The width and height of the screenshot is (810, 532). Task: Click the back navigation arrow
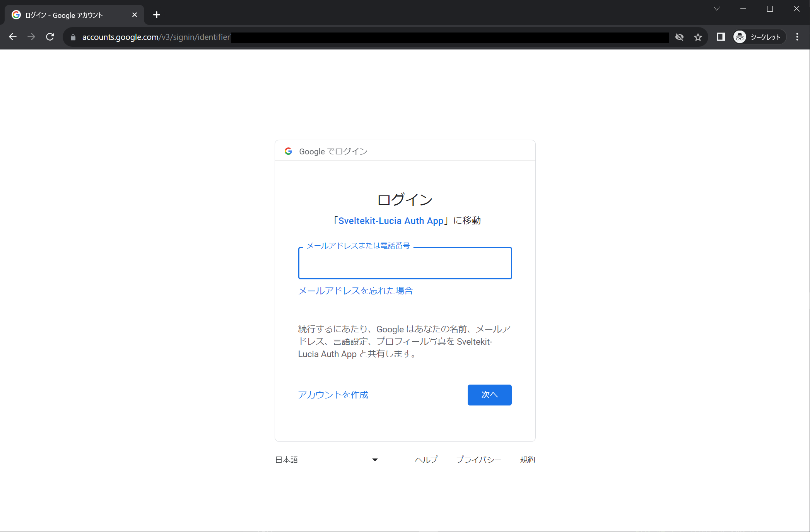13,37
